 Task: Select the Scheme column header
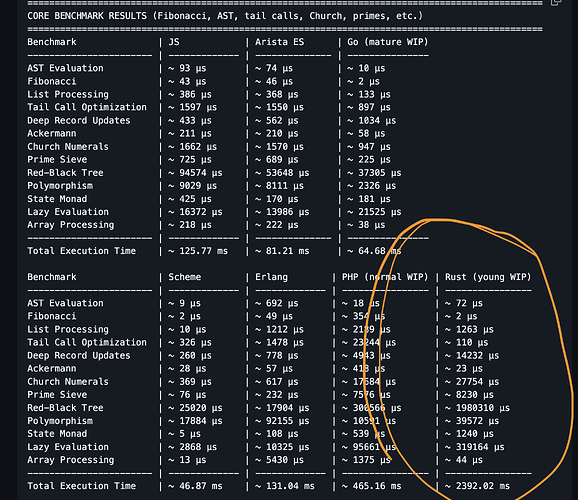click(x=185, y=277)
